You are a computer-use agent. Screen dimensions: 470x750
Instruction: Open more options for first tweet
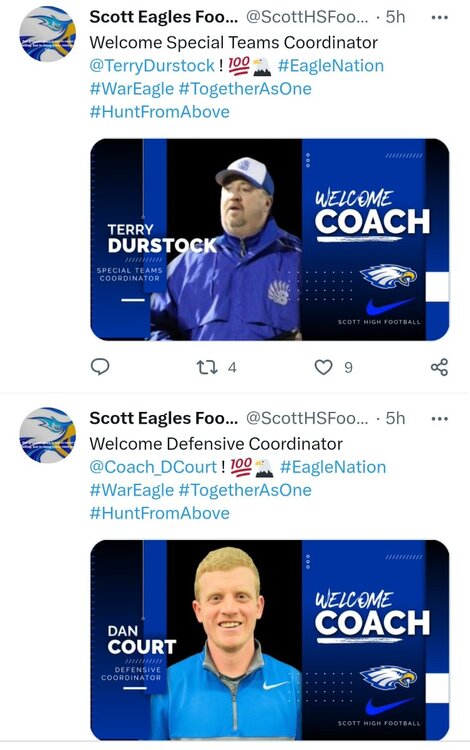[439, 18]
